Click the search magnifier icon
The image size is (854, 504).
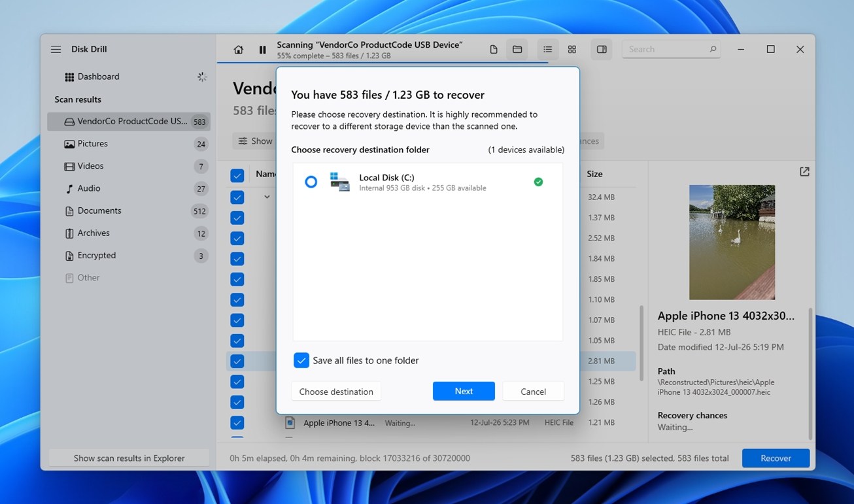coord(713,50)
